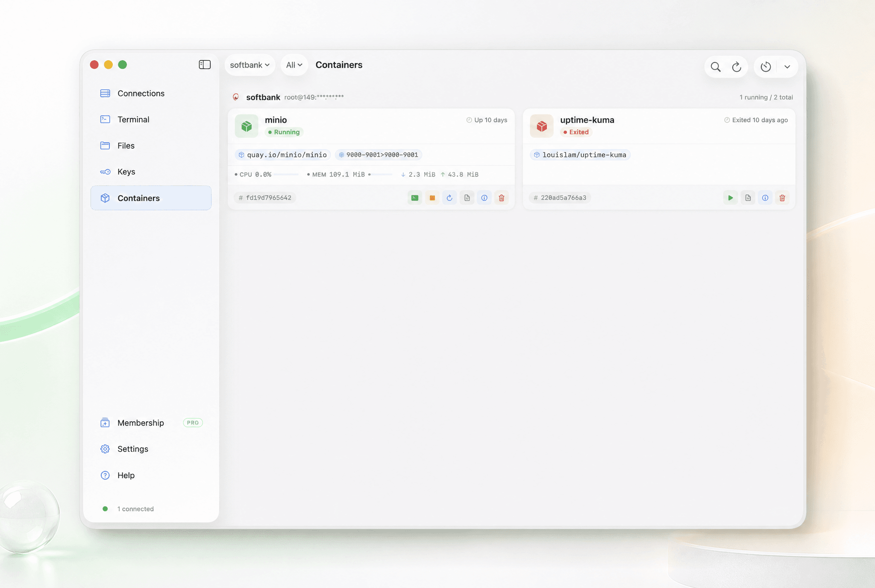
Task: Click the Exited 10 days ago label
Action: coord(756,120)
